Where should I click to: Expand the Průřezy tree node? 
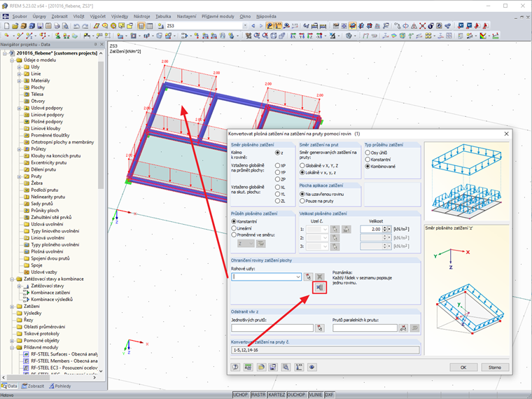20,149
